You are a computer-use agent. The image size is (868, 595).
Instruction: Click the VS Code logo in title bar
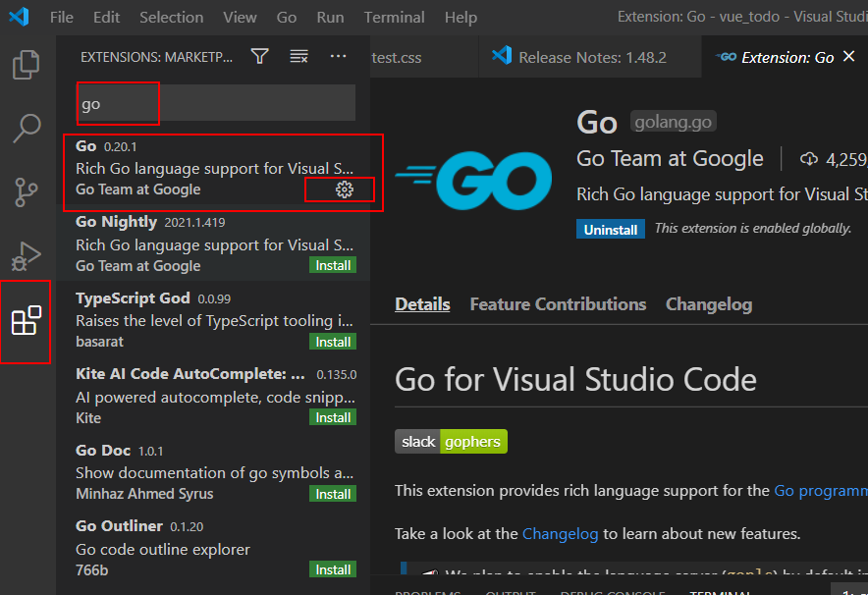(x=19, y=17)
